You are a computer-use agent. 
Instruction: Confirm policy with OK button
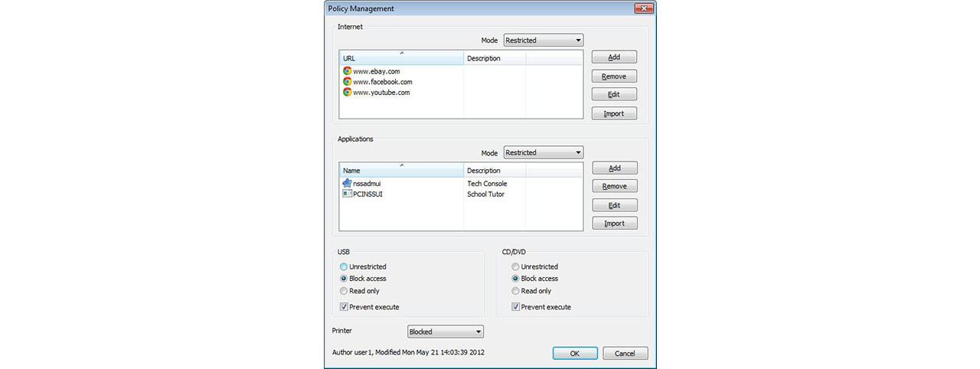click(x=574, y=354)
